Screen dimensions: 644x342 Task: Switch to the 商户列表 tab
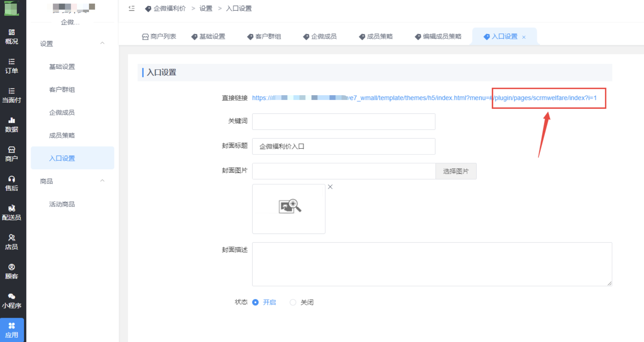tap(159, 36)
